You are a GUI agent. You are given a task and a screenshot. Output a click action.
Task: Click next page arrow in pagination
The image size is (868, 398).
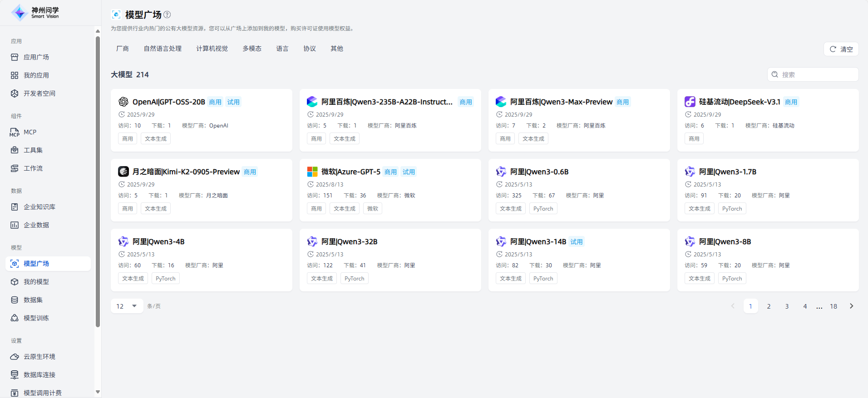tap(851, 306)
